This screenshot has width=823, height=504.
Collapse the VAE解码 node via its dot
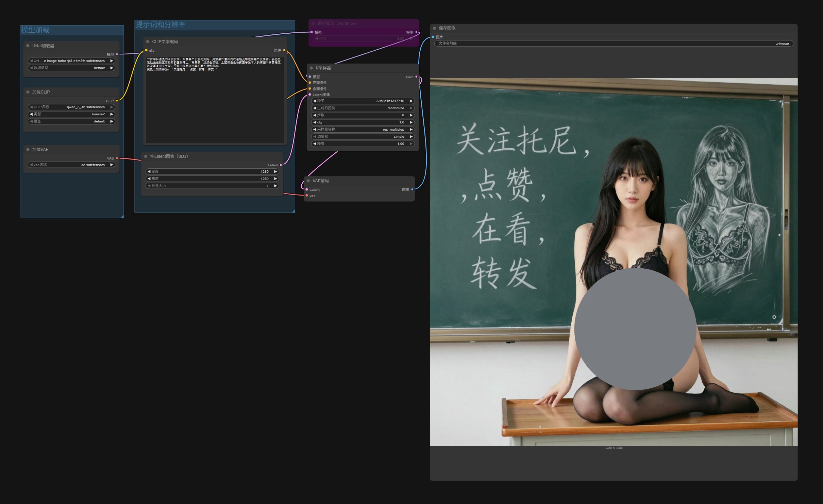coord(308,181)
